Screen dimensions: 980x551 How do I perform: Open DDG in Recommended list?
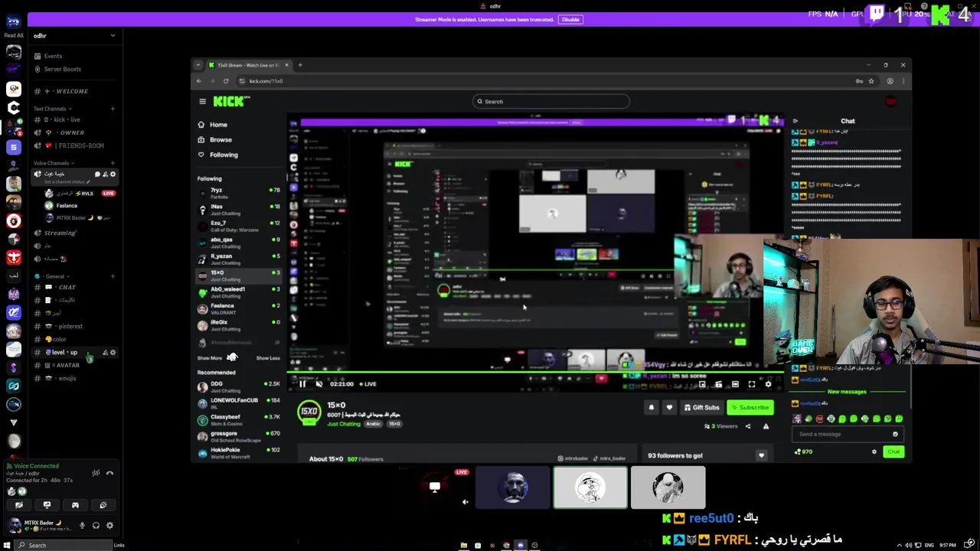237,386
